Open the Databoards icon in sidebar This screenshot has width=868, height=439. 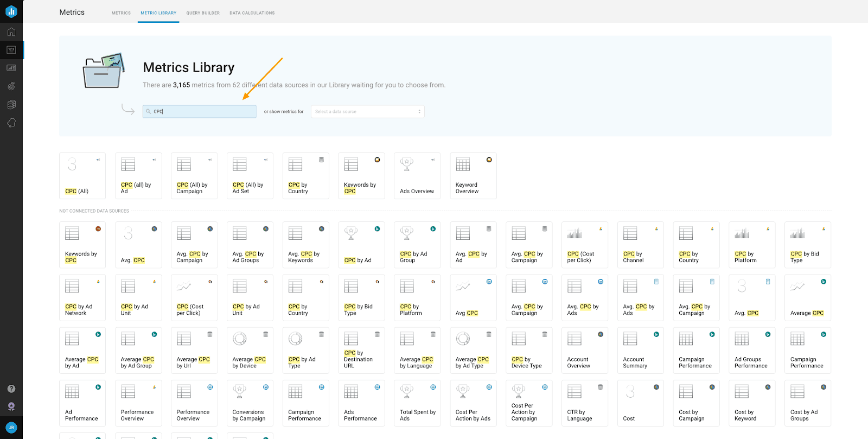(x=11, y=68)
